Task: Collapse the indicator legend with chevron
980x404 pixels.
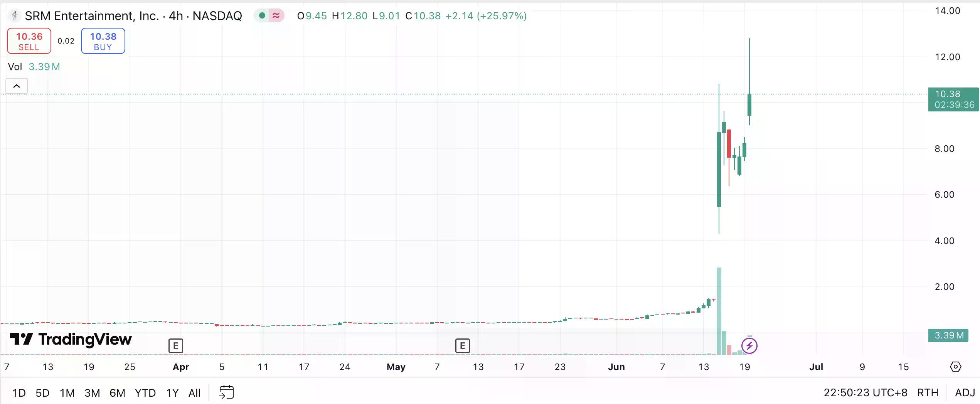Action: point(17,86)
